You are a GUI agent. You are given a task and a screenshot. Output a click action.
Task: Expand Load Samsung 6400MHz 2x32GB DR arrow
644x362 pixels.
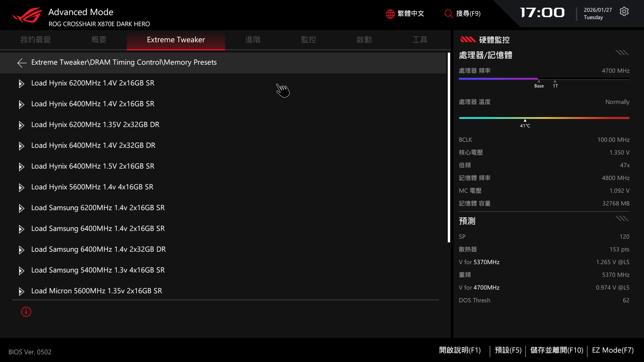[21, 250]
